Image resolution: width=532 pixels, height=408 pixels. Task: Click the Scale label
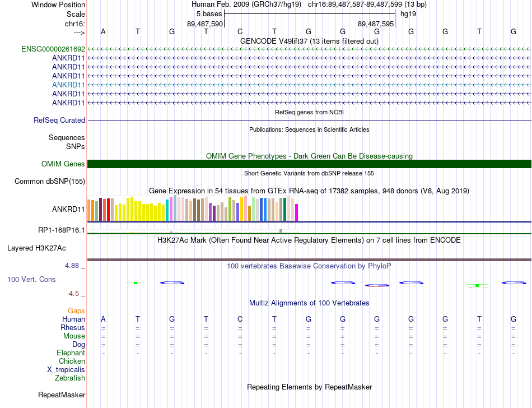click(x=76, y=14)
